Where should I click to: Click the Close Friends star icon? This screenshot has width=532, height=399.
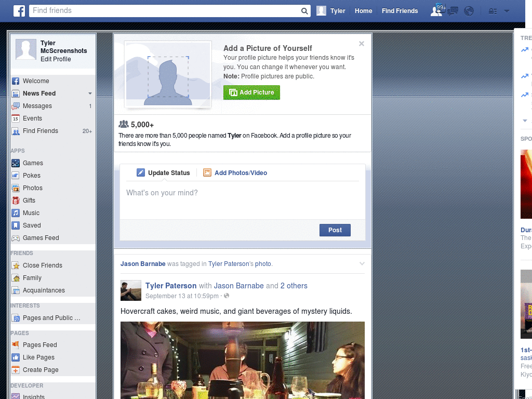[16, 265]
